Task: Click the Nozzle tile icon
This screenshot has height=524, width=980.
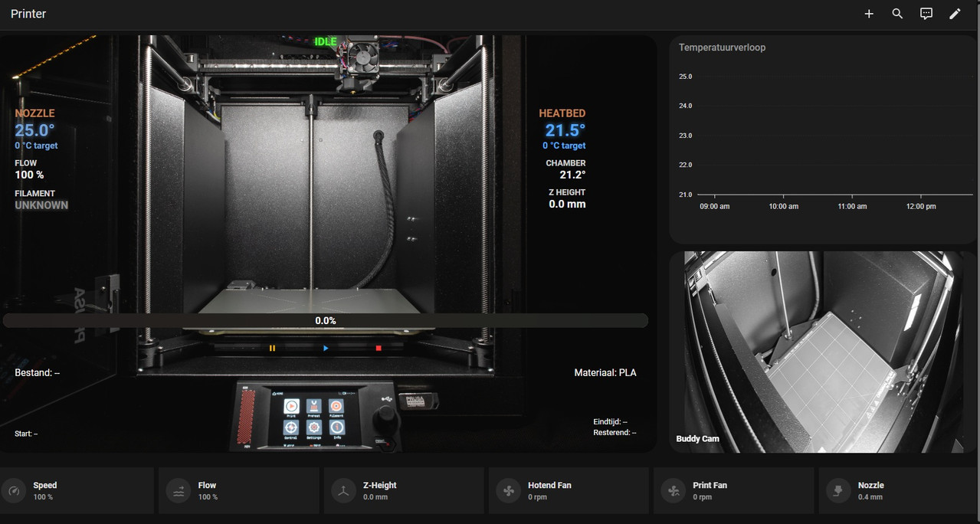Action: click(x=838, y=491)
